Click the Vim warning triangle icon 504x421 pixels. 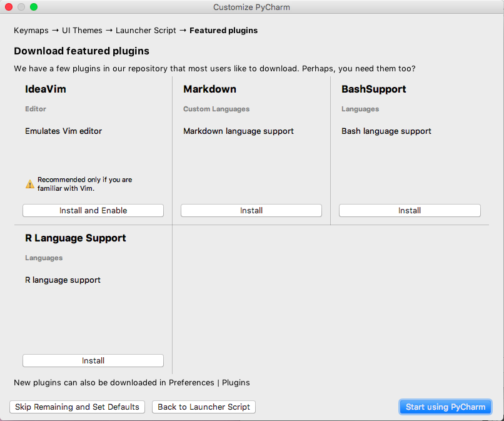click(30, 184)
